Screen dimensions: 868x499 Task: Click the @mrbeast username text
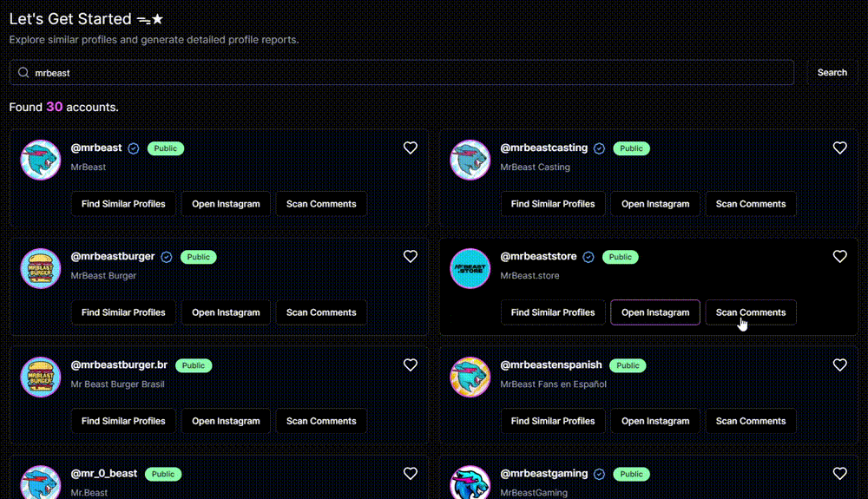click(x=96, y=148)
